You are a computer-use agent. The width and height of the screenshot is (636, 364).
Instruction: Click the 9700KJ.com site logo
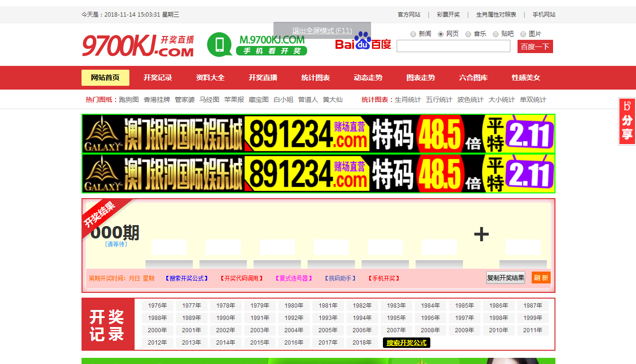[137, 45]
